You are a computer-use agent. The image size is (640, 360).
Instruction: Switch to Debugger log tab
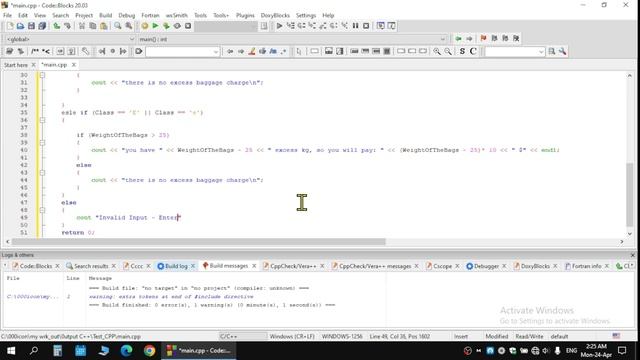coord(486,266)
